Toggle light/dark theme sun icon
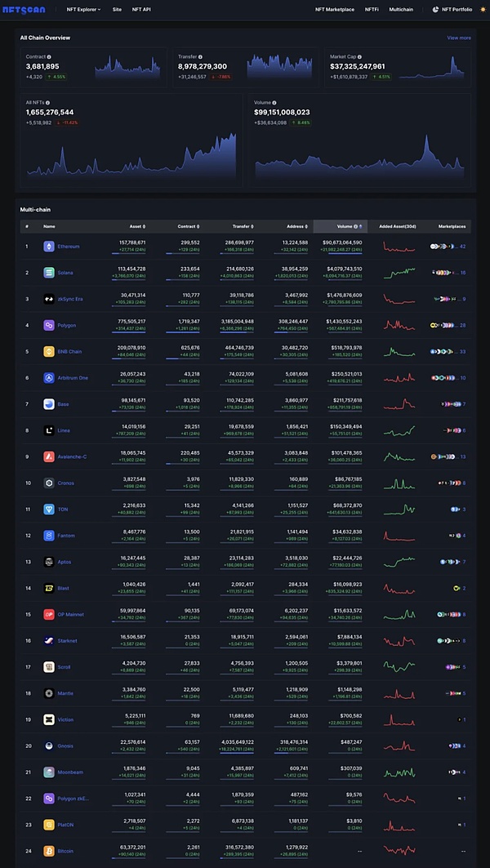This screenshot has width=490, height=868. tap(482, 9)
